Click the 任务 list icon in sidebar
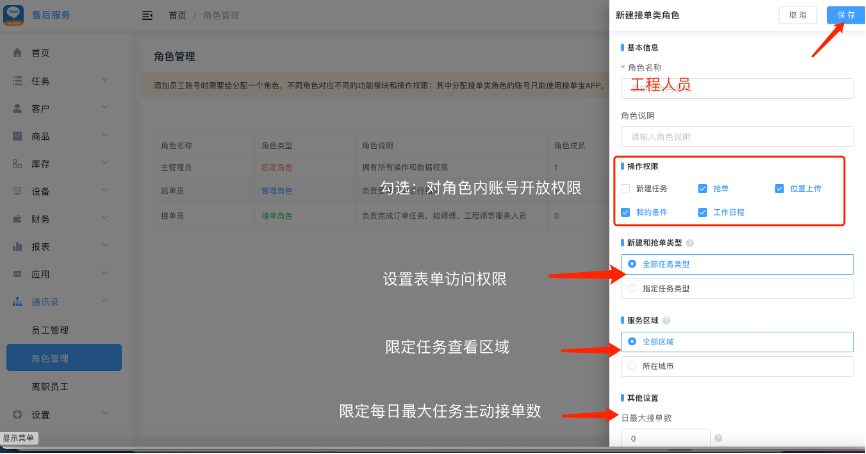Image resolution: width=866 pixels, height=454 pixels. (x=17, y=80)
